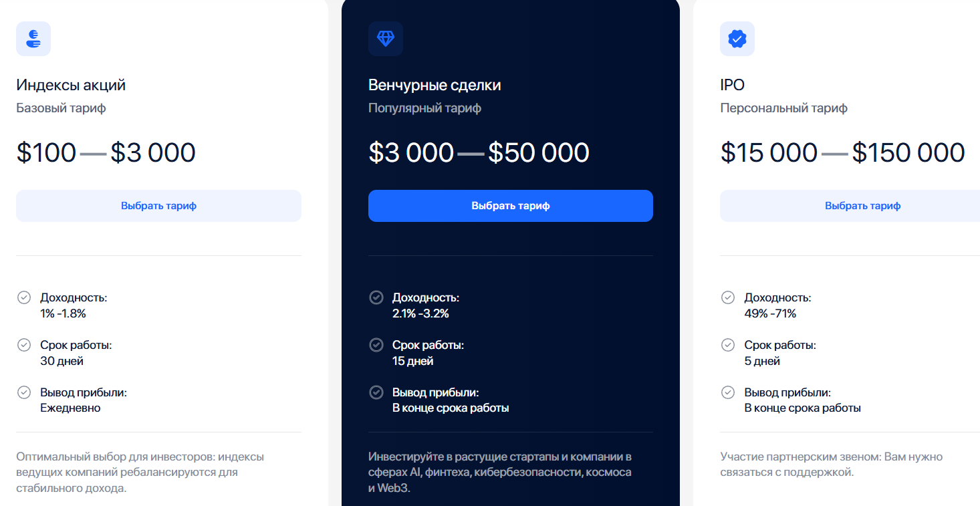Viewport: 980px width, 506px height.
Task: Click checkmark icon beside Вывод прибыли Ежедневно
Action: click(24, 392)
